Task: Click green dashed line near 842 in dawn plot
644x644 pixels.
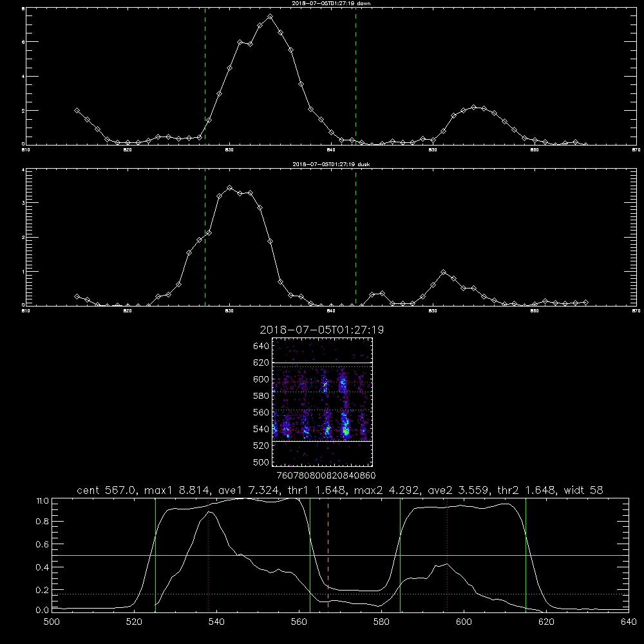Action: point(355,78)
